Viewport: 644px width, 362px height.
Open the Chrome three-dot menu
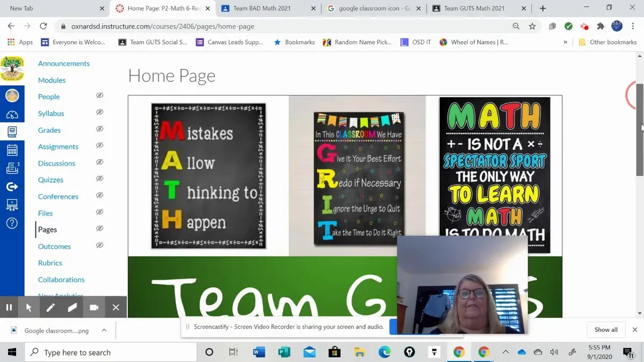tap(633, 26)
